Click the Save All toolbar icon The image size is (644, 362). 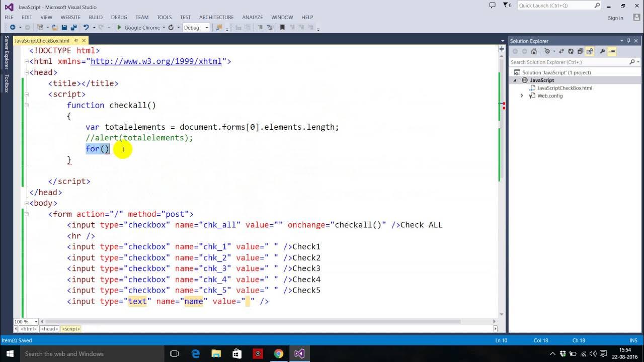point(73,28)
